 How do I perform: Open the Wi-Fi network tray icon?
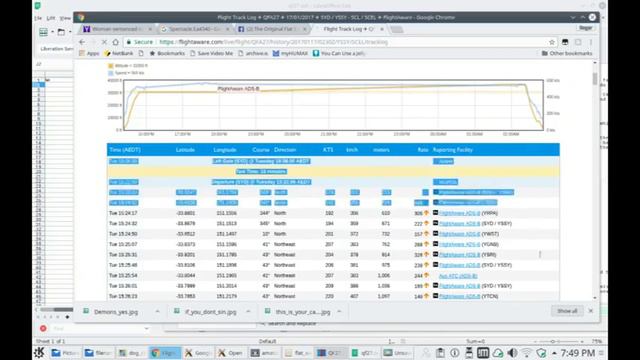[527, 353]
